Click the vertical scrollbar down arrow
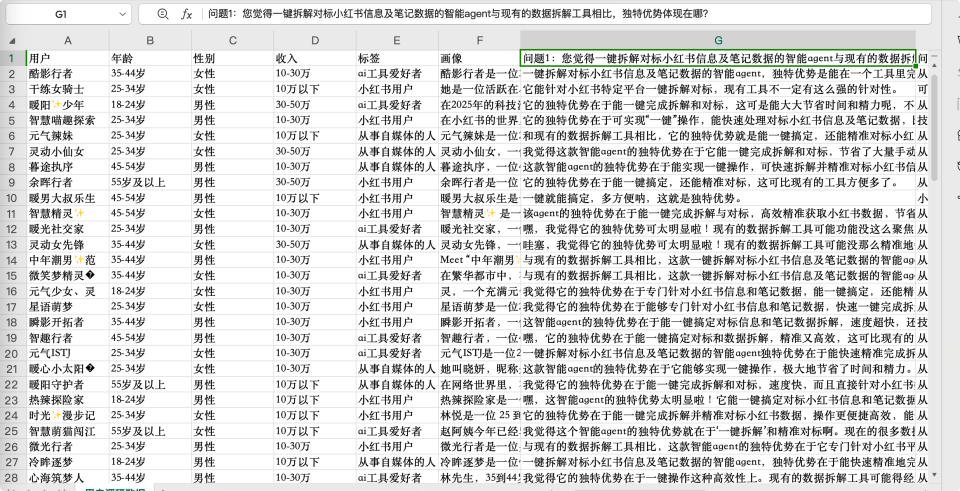 click(x=934, y=475)
